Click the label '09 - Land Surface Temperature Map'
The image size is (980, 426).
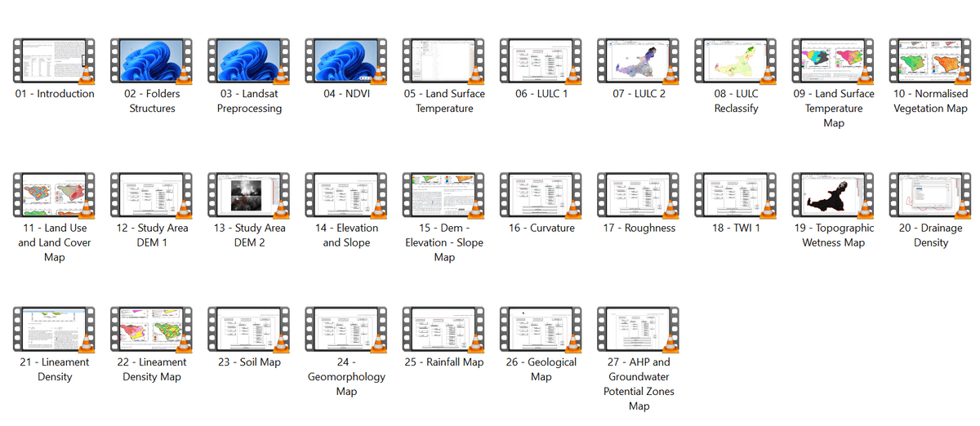(x=833, y=109)
